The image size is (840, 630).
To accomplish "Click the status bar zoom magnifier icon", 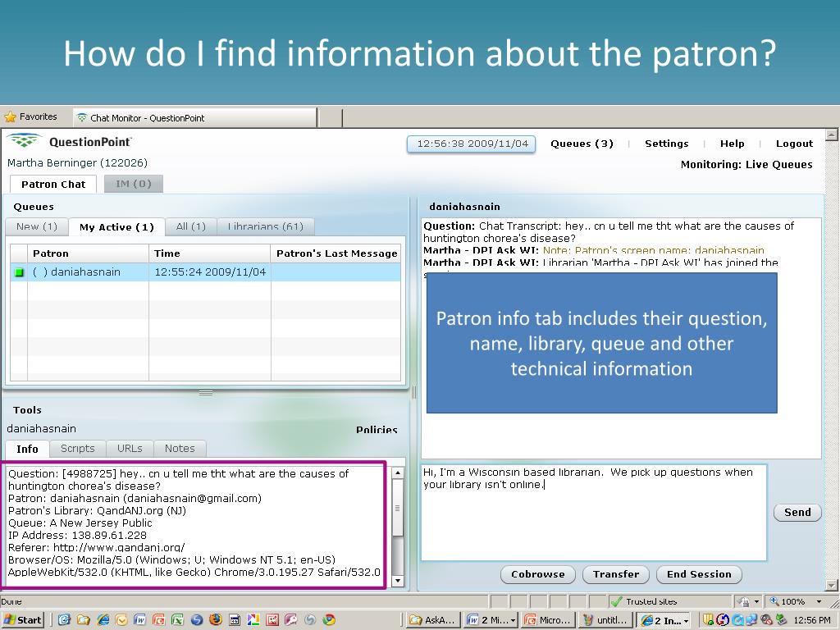I will point(774,601).
